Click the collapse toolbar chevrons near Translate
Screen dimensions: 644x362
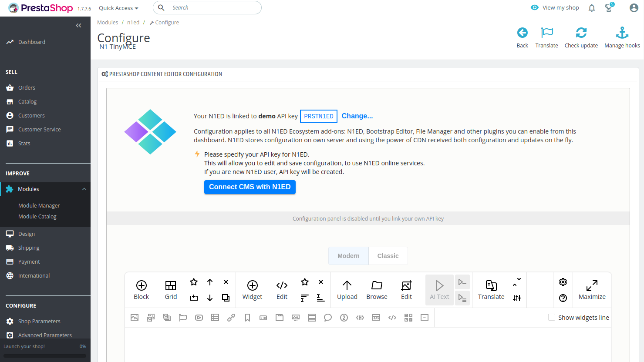(517, 282)
